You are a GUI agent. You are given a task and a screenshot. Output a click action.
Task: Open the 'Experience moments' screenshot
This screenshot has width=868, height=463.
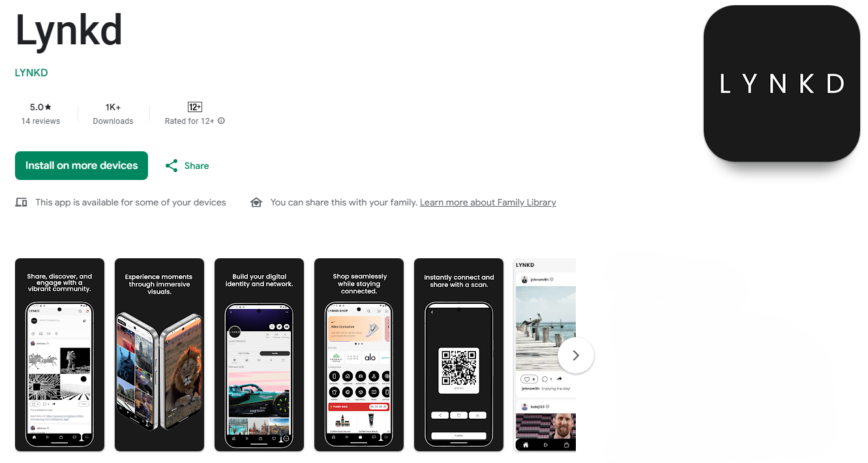click(159, 355)
